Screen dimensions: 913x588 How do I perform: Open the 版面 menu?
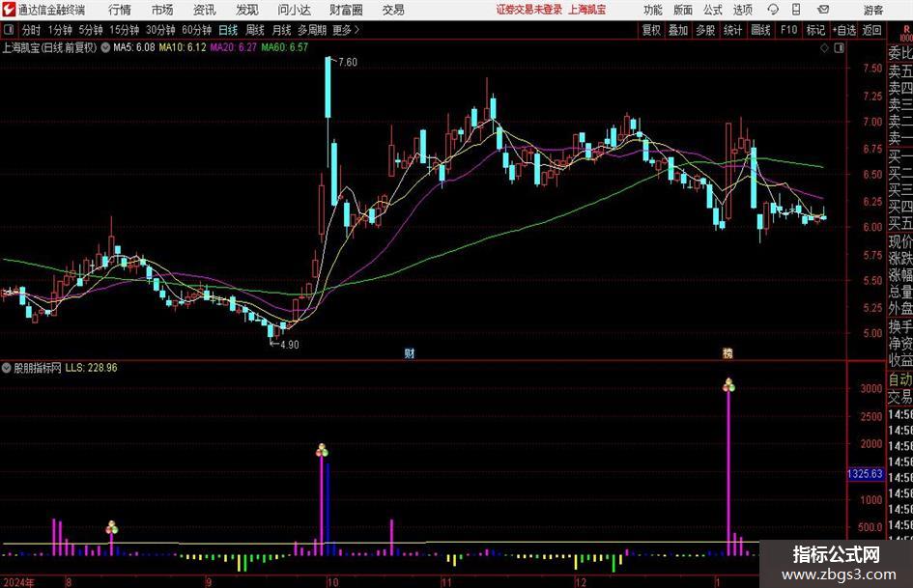(682, 10)
